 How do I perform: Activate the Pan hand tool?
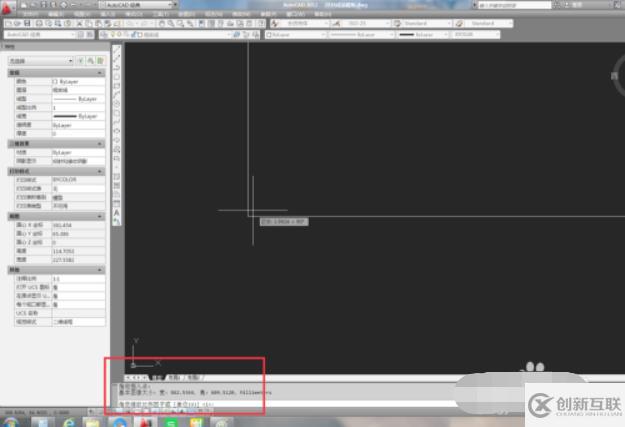[x=161, y=24]
